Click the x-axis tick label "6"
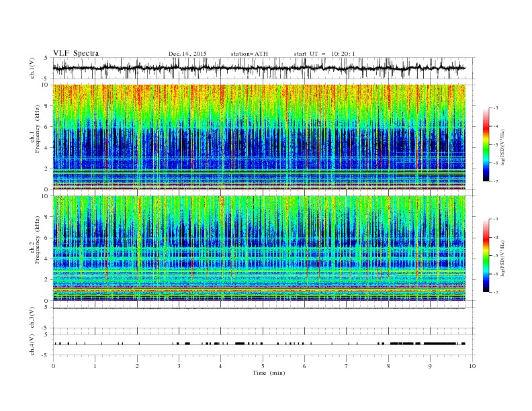 (x=305, y=366)
